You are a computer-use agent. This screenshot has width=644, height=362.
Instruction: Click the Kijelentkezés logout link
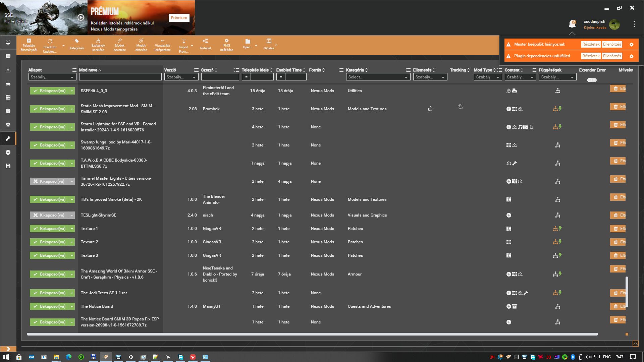(x=595, y=27)
